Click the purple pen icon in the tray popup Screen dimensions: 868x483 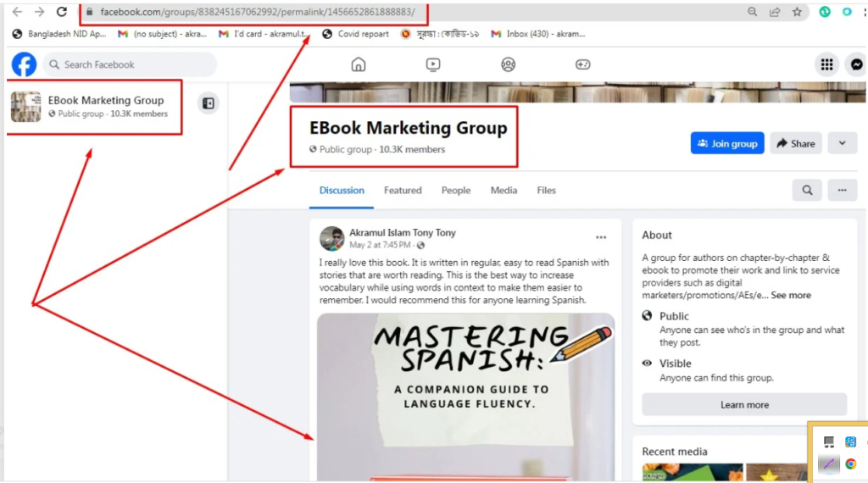[x=829, y=464]
